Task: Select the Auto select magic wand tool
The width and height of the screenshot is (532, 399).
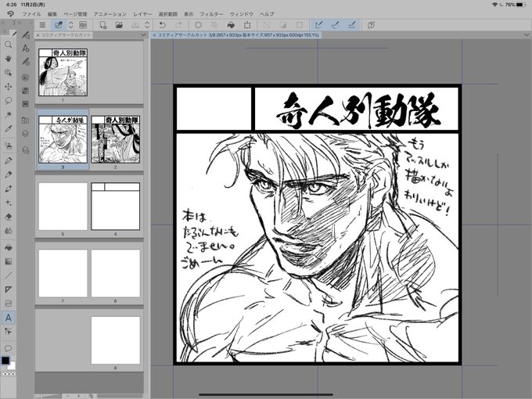Action: tap(8, 115)
